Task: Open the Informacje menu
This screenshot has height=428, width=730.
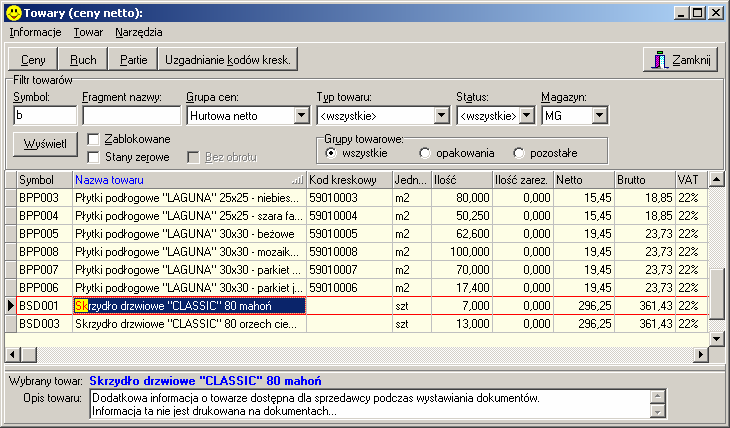Action: pyautogui.click(x=35, y=32)
